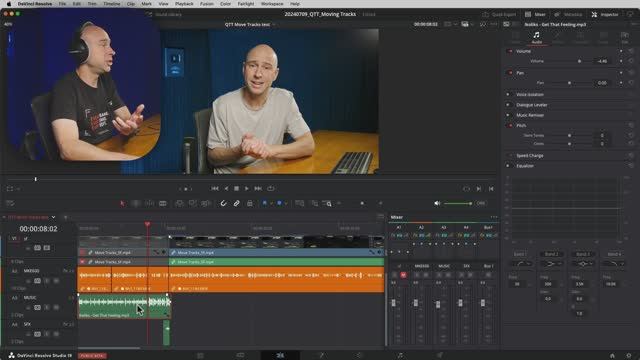Stop playback in the viewer
Screen dimensions: 640x360
coord(236,189)
